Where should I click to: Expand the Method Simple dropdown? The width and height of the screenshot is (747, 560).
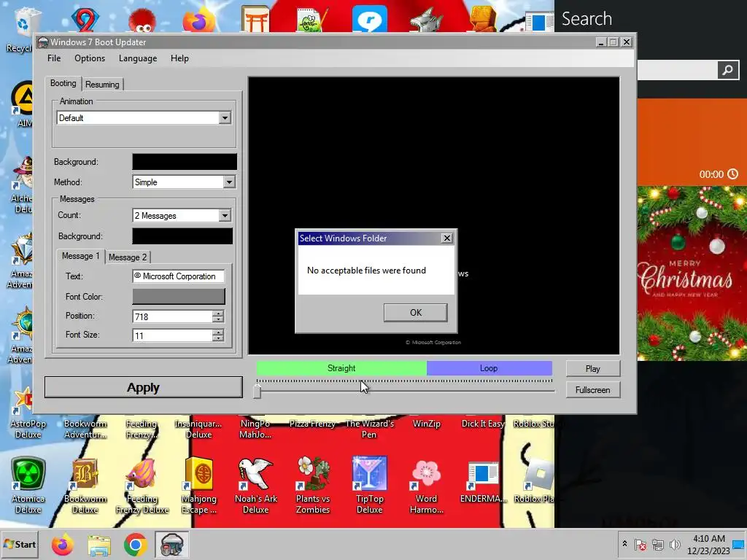pos(229,182)
